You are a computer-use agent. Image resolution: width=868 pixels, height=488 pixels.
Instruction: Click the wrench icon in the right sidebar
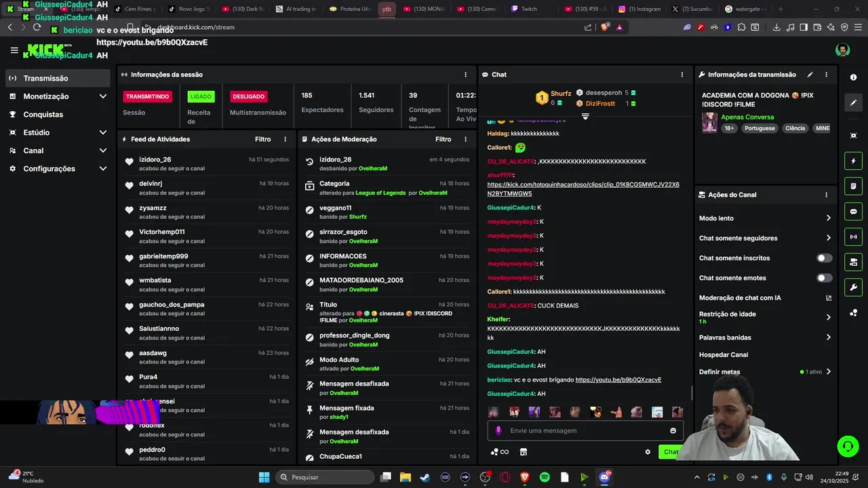pos(853,287)
